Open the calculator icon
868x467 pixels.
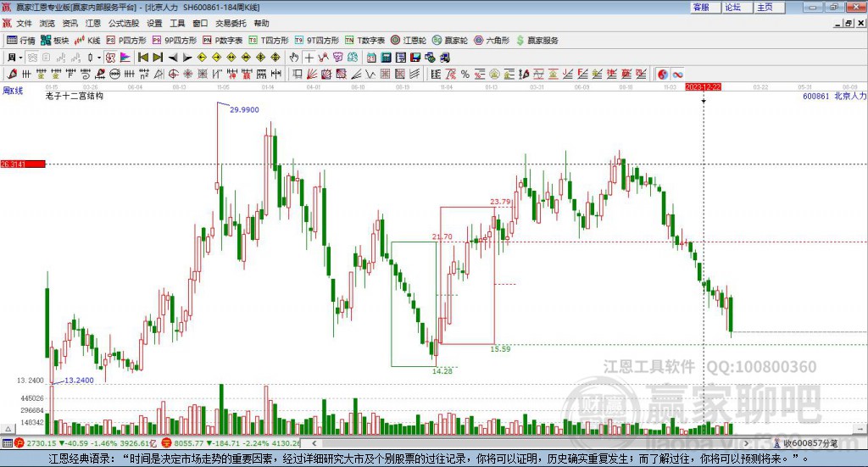(x=386, y=58)
